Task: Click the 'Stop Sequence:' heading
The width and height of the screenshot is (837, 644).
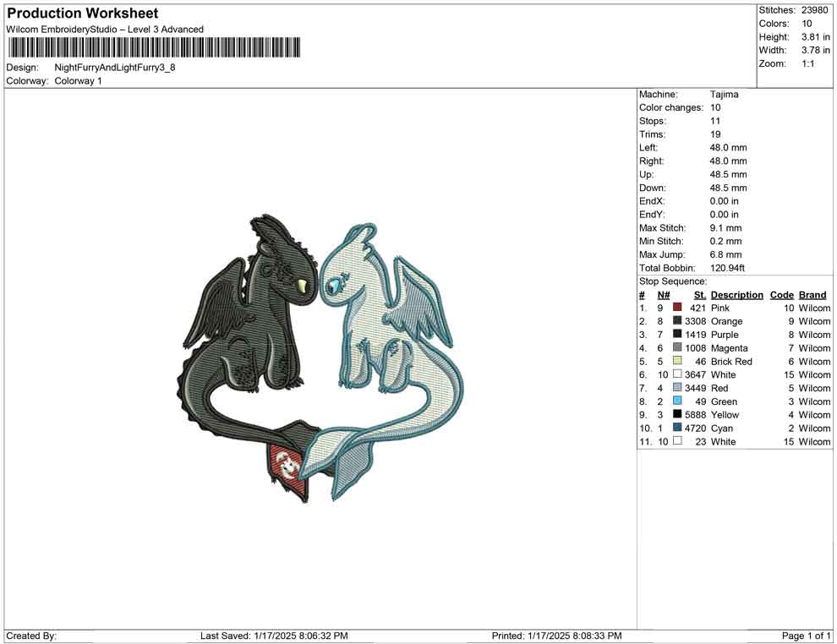Action: click(673, 281)
